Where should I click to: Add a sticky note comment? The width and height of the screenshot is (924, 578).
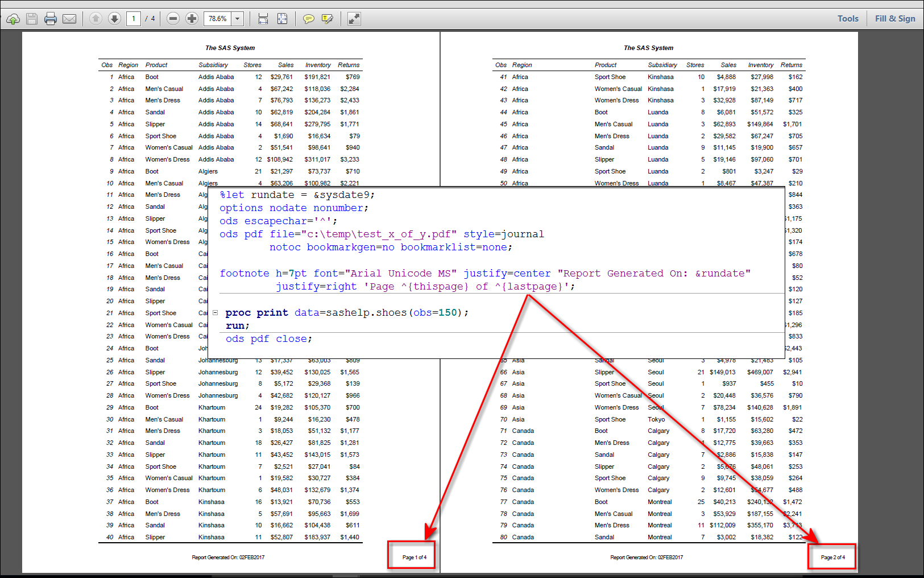click(x=309, y=18)
